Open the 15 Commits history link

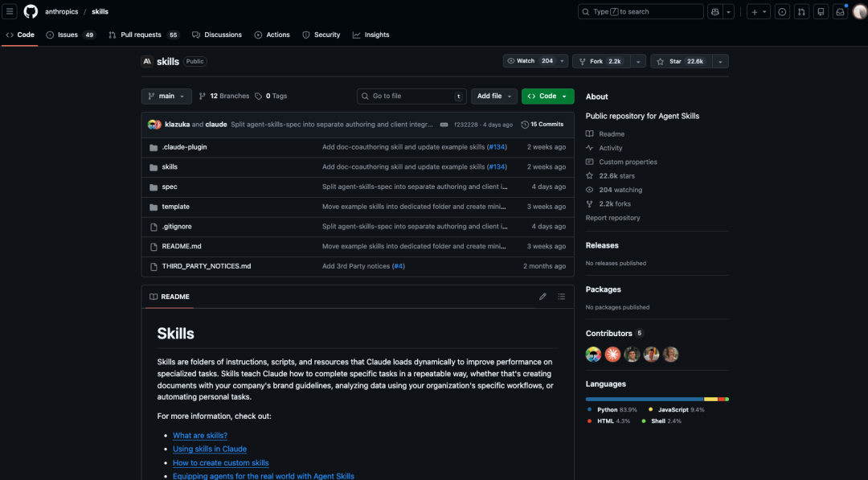(542, 125)
